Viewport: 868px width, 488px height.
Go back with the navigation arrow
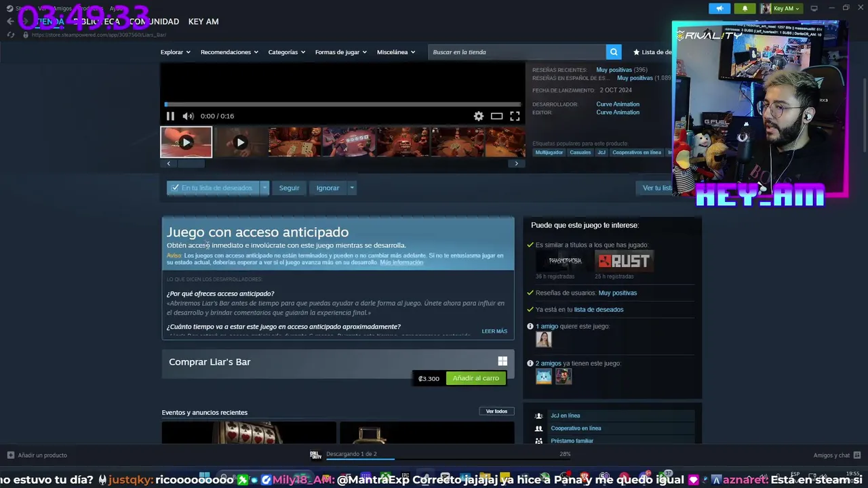click(x=10, y=22)
